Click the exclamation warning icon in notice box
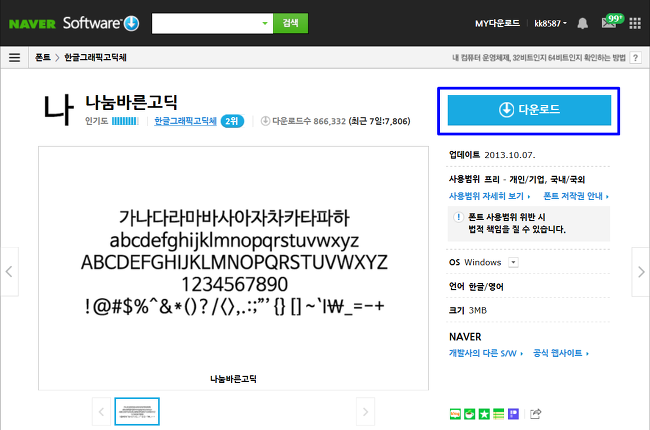The width and height of the screenshot is (650, 430). coord(458,217)
